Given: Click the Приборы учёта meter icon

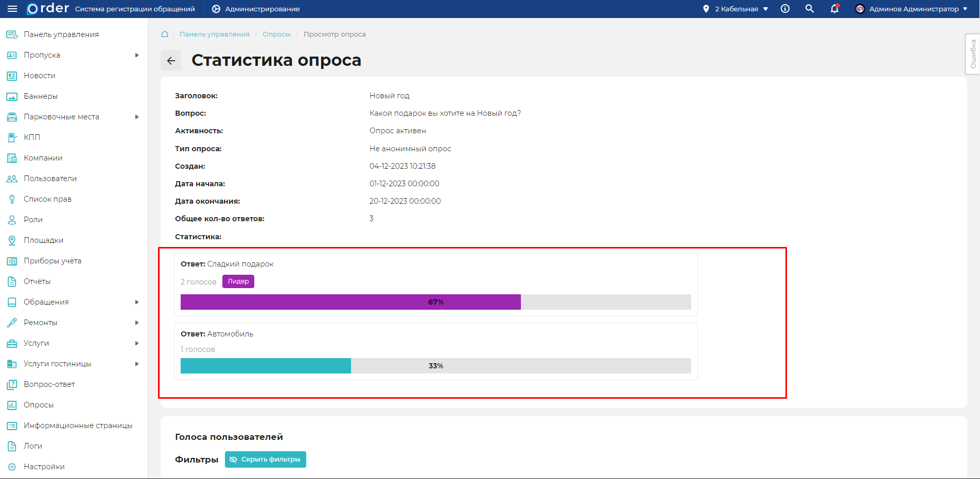Looking at the screenshot, I should tap(12, 261).
